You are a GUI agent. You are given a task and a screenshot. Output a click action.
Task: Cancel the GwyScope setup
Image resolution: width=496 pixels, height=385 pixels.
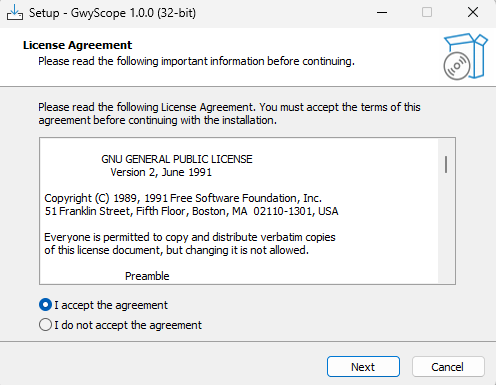coord(448,367)
